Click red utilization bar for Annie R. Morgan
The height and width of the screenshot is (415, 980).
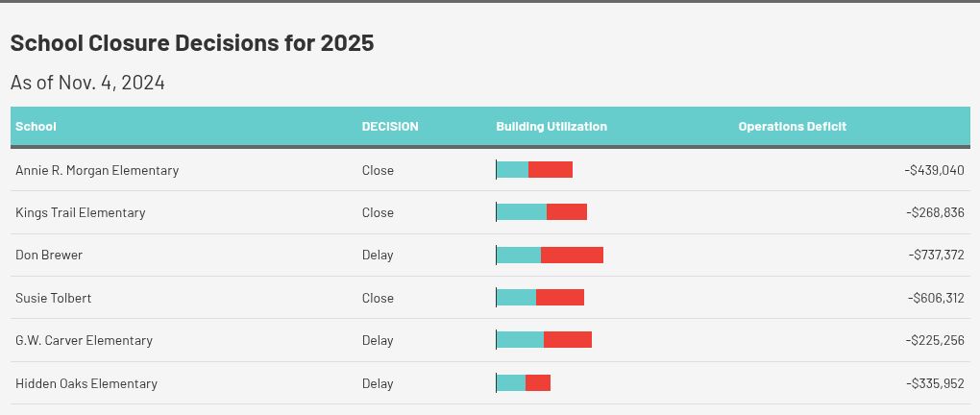point(551,170)
